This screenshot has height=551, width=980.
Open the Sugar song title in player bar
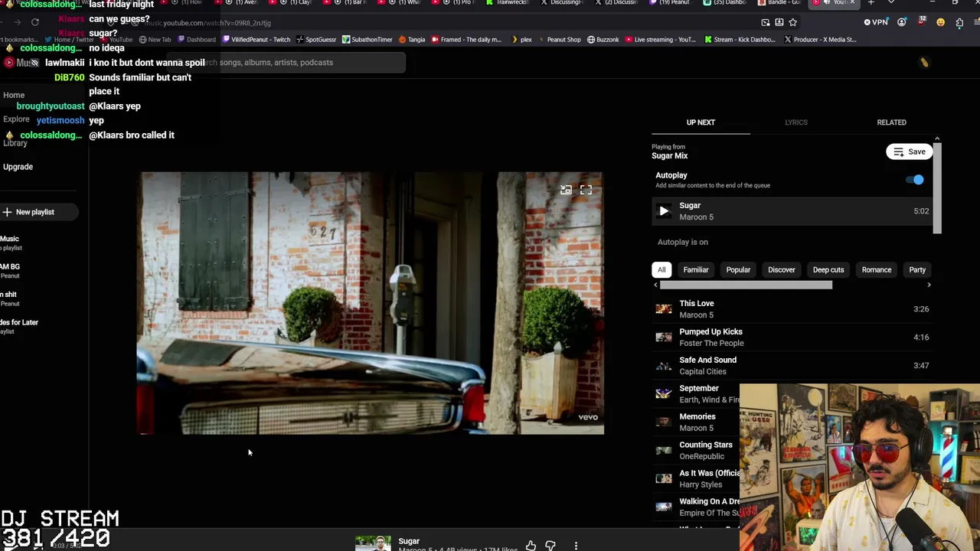point(409,541)
